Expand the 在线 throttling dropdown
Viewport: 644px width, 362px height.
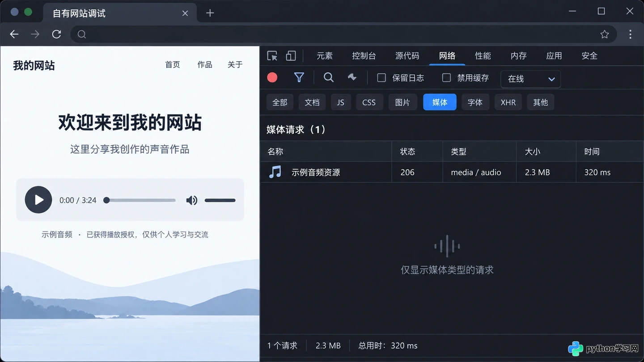[x=530, y=79]
